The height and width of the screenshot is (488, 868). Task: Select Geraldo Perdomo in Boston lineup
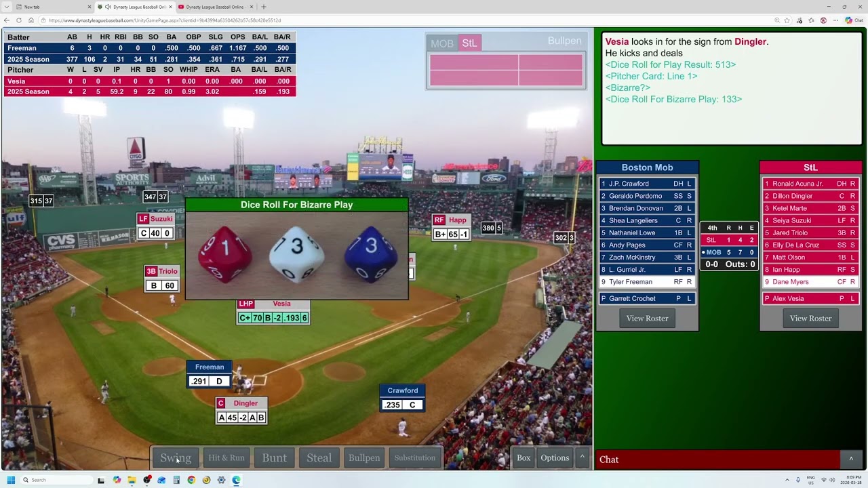point(647,196)
